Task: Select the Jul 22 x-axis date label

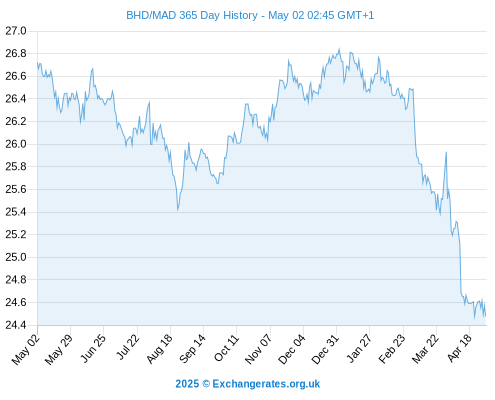Action: tap(128, 347)
